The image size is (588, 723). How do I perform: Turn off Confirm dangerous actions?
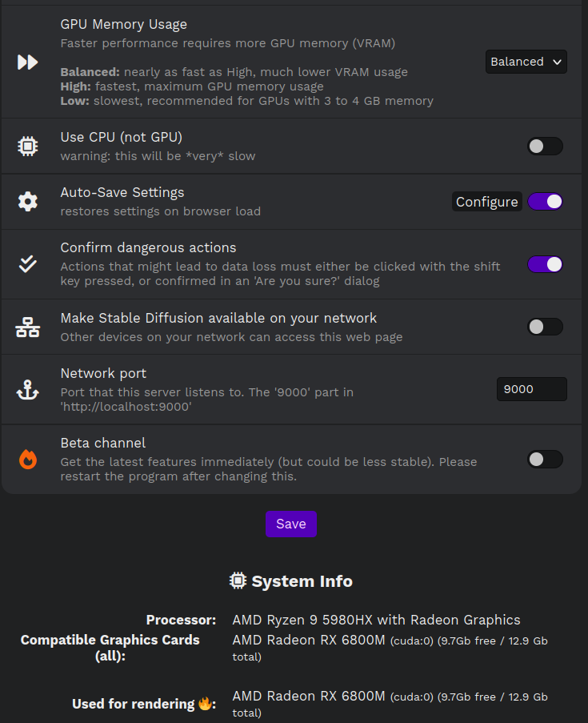pyautogui.click(x=546, y=264)
